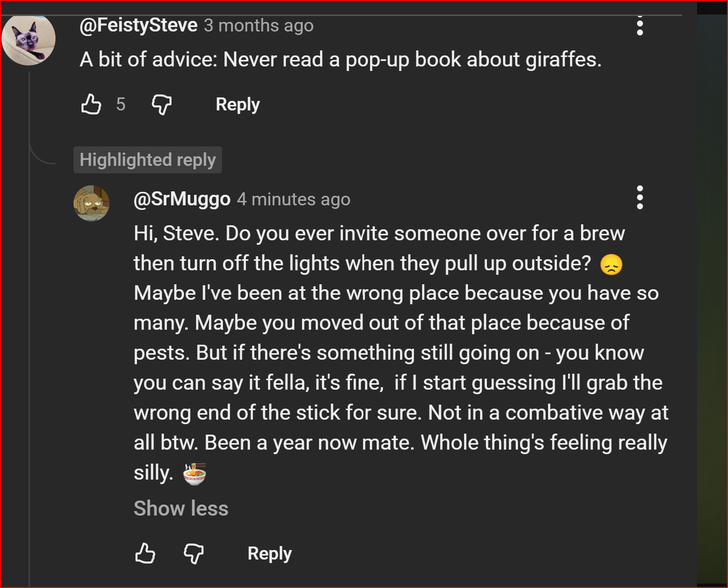Screen dimensions: 728x588
Task: Thumbs down SrMuggo's reply
Action: 193,554
